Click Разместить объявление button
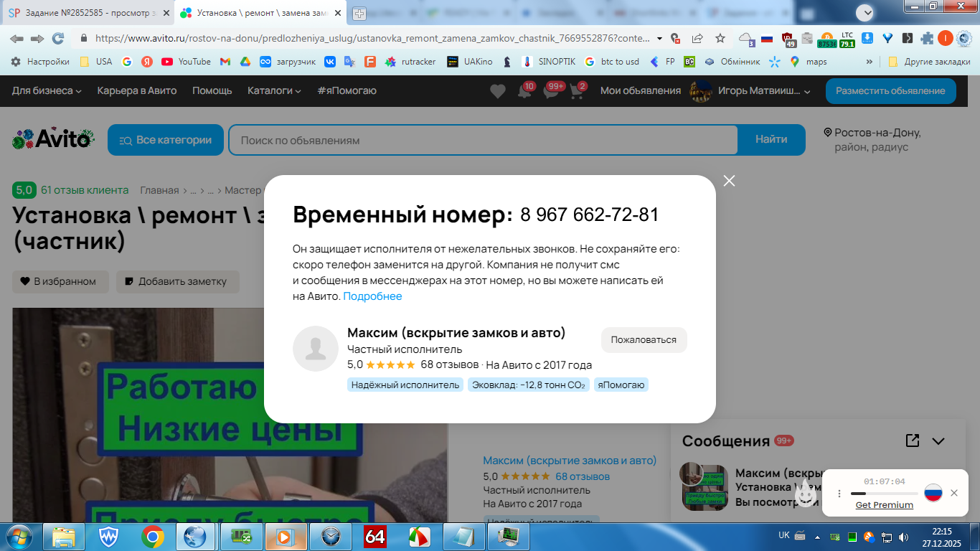 (890, 91)
